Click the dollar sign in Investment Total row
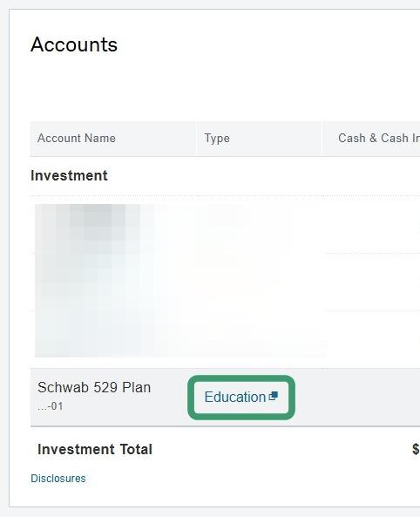This screenshot has height=517, width=420. [415, 449]
